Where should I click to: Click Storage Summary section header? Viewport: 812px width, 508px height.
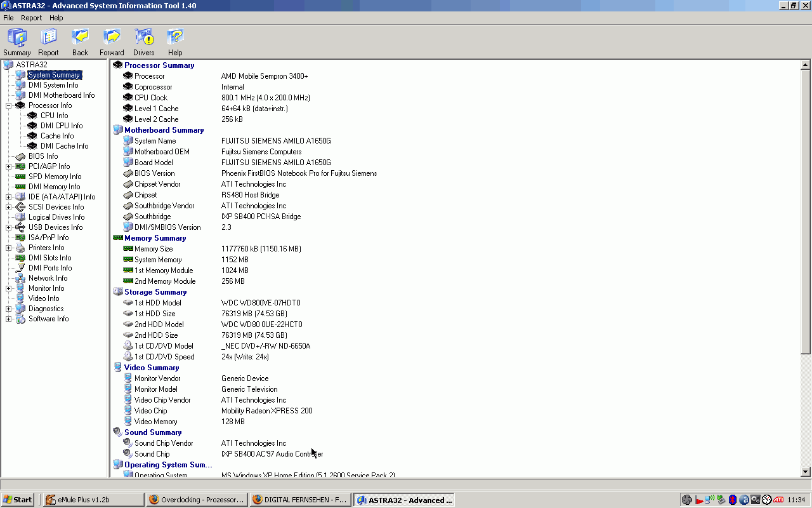click(155, 292)
